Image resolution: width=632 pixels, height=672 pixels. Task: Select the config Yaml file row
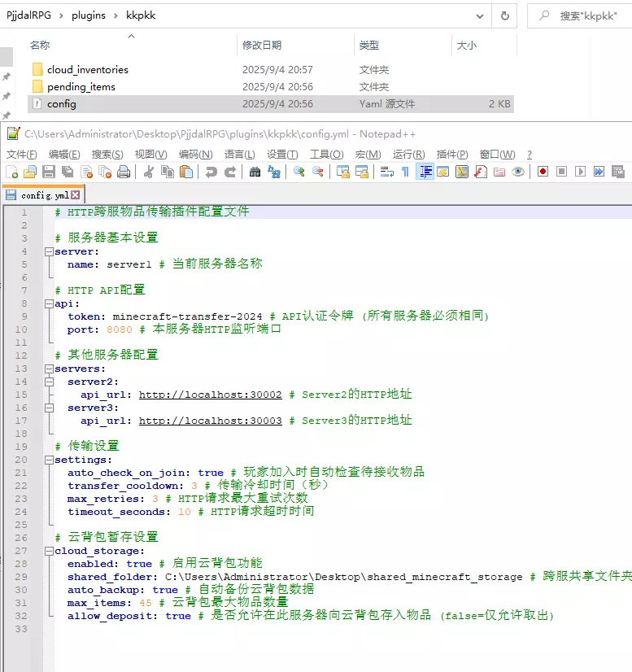tap(271, 104)
